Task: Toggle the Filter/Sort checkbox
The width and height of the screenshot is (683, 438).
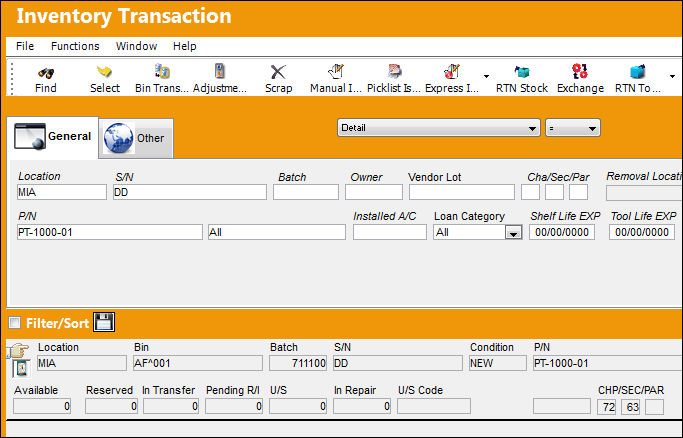Action: 15,323
